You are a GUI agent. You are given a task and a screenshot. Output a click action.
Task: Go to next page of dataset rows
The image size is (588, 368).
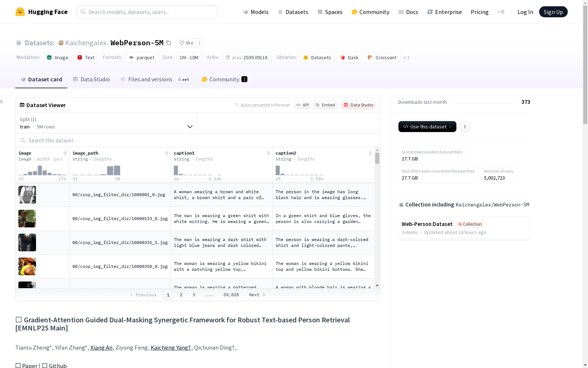click(257, 295)
